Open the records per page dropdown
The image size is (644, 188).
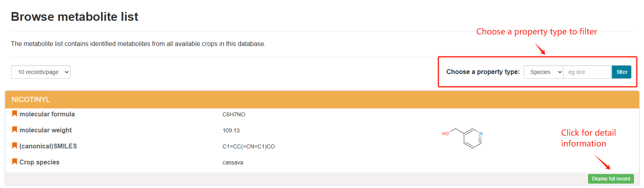[41, 72]
